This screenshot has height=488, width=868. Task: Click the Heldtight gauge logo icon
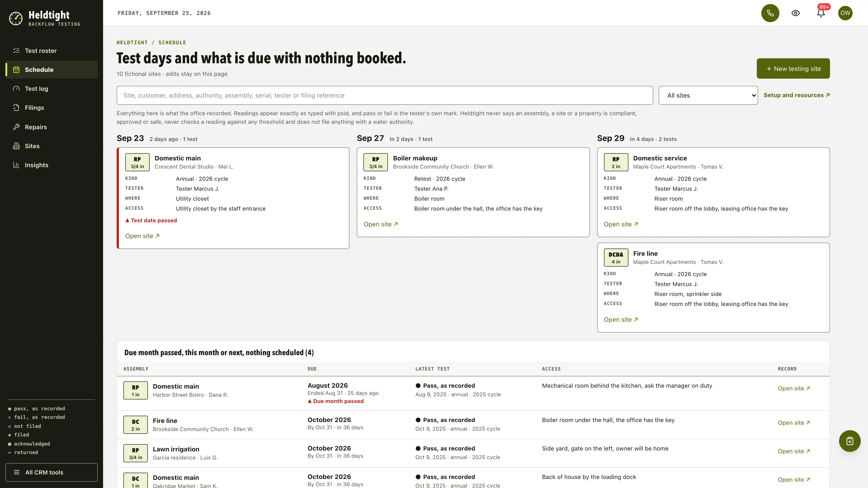[x=16, y=18]
